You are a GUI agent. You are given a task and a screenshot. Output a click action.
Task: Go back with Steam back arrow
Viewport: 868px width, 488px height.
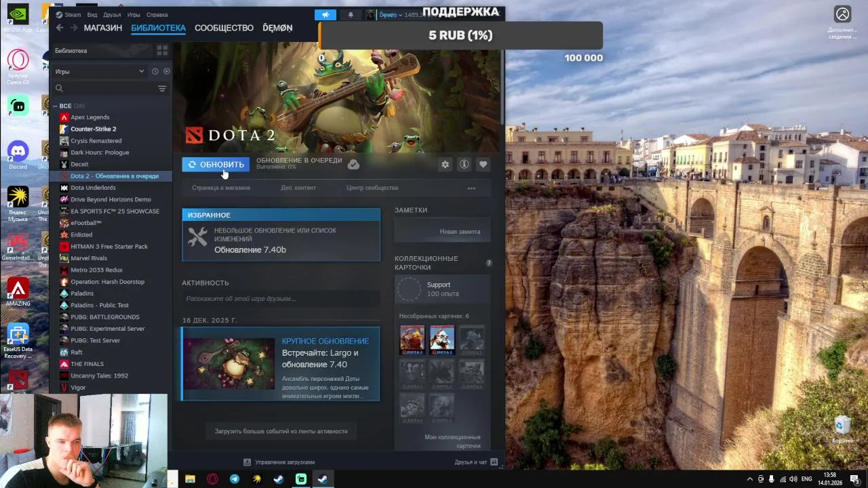tap(60, 28)
